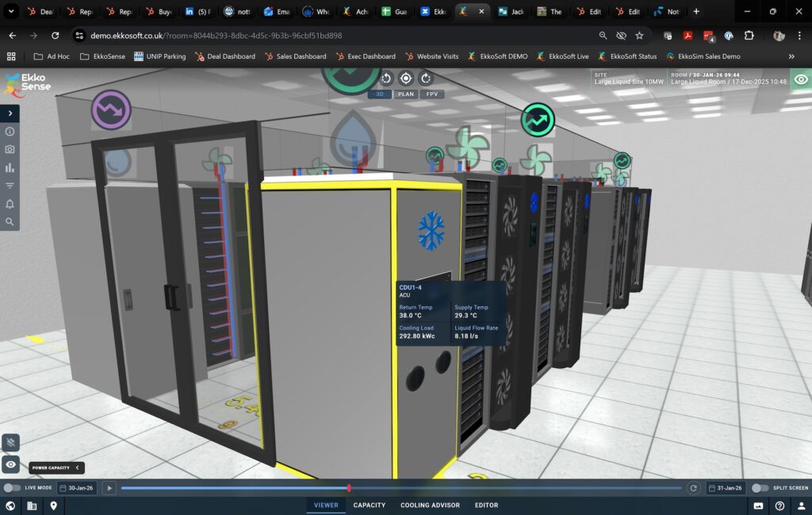Switch to the Capacity tab
The width and height of the screenshot is (812, 515).
click(x=370, y=505)
